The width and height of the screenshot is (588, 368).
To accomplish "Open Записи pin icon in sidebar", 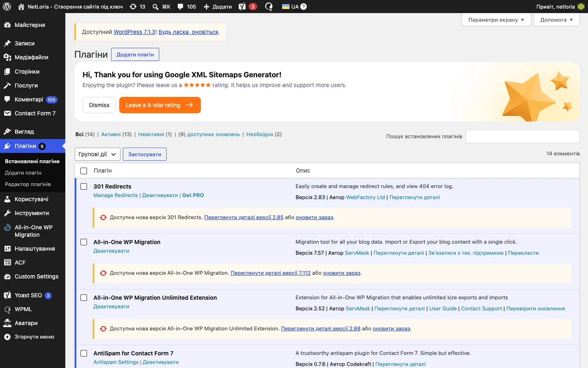I will [7, 43].
